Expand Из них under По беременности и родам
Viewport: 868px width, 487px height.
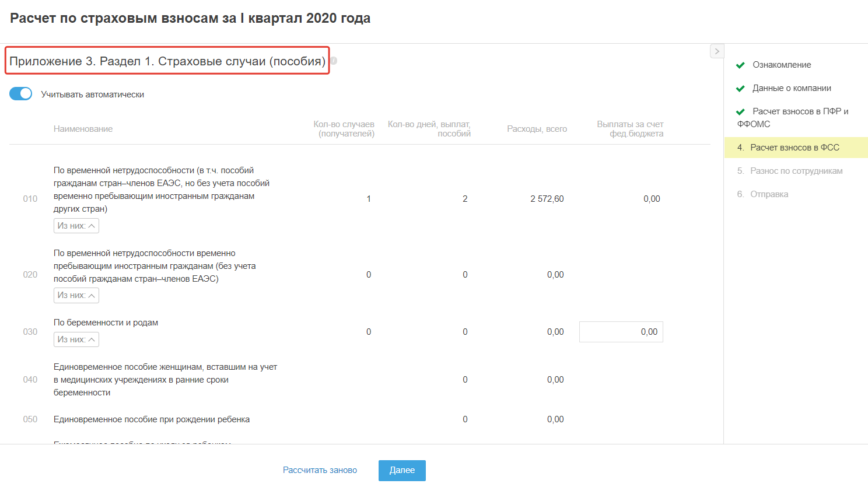(76, 339)
